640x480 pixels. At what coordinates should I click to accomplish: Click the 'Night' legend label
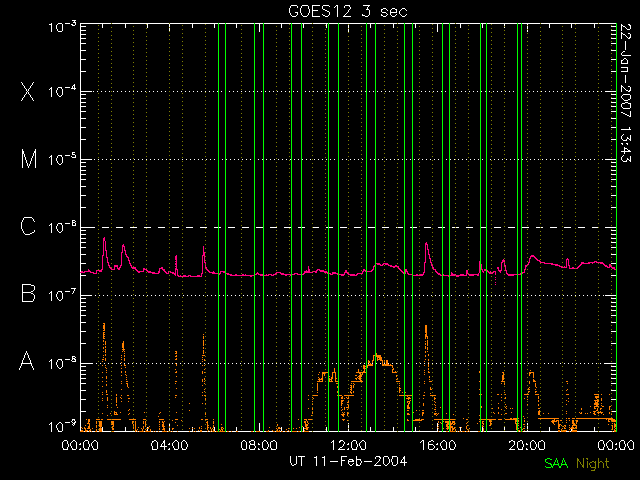click(x=593, y=464)
